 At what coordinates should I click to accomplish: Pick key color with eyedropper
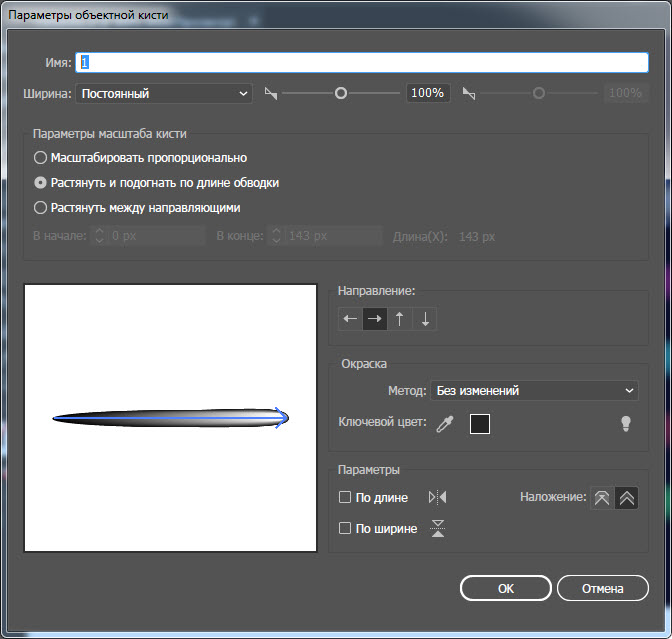click(444, 424)
